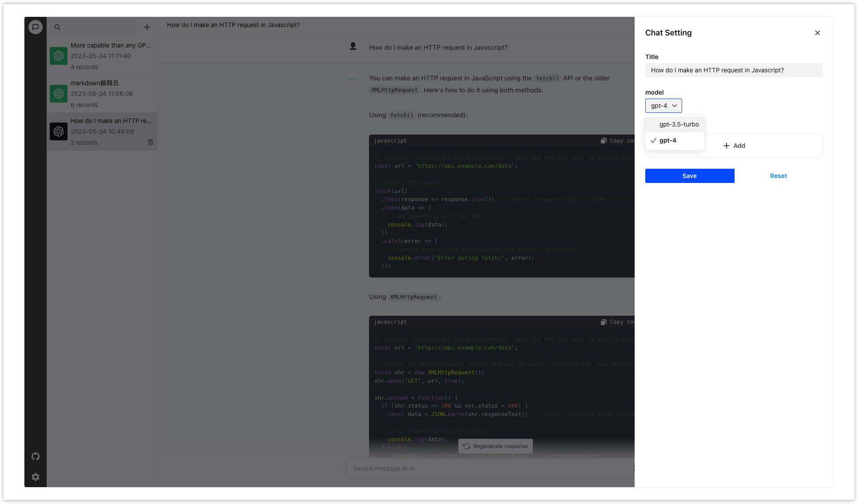Open settings via the gear icon
The image size is (858, 504).
(36, 477)
